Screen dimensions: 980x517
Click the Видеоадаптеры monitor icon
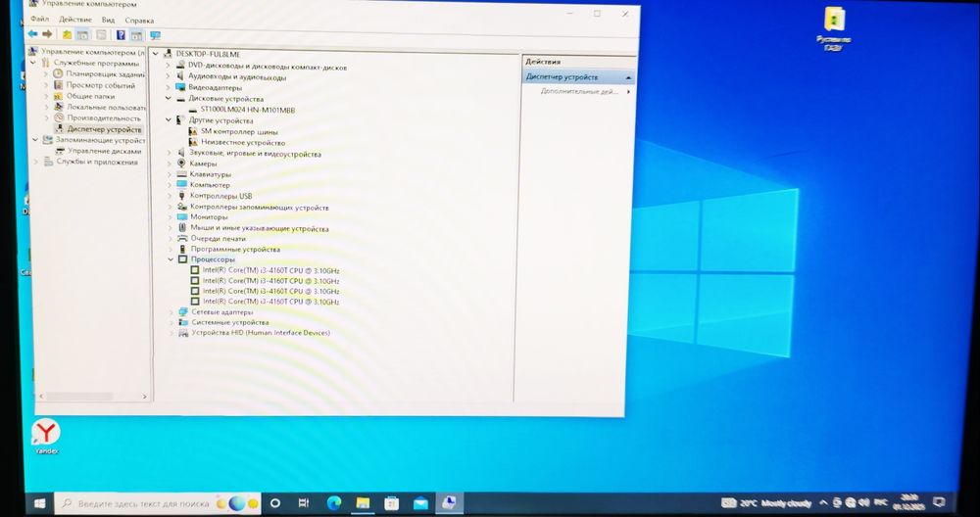tap(180, 87)
